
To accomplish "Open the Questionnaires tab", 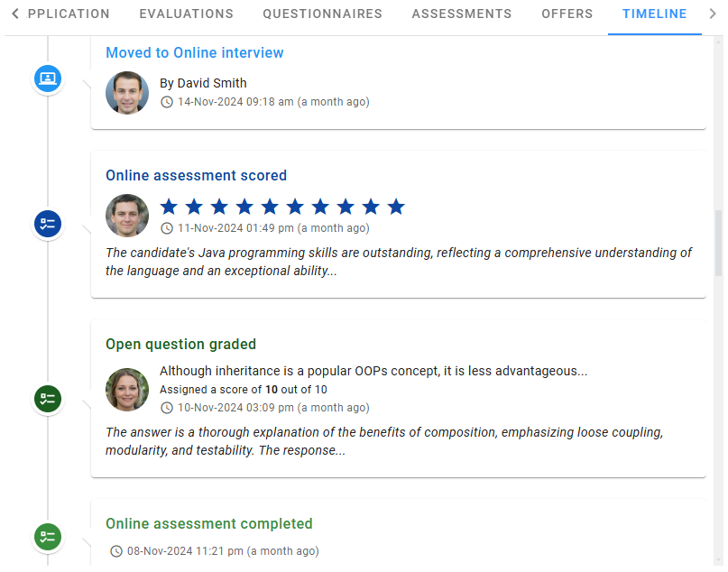I will pos(322,14).
